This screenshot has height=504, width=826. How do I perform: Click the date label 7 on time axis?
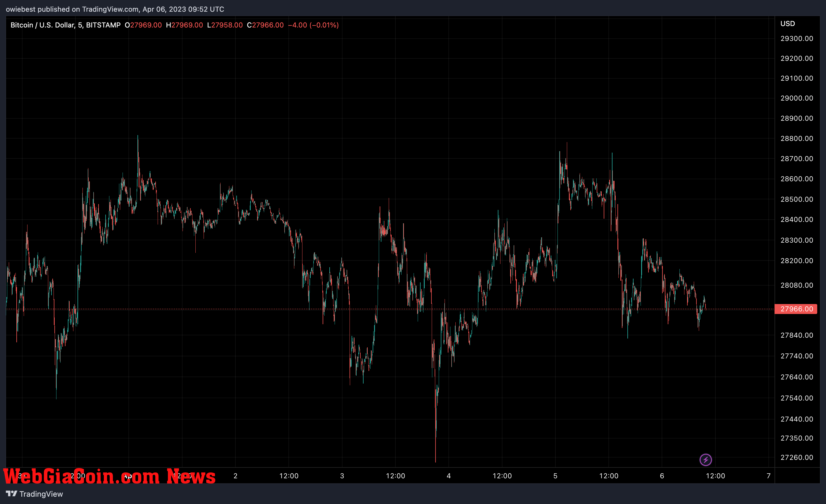768,476
